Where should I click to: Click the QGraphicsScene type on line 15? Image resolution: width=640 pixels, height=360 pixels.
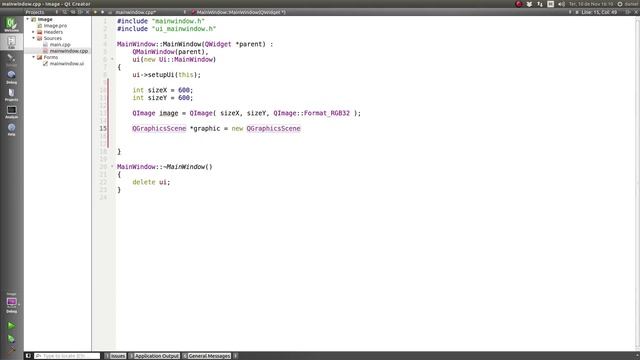point(159,129)
